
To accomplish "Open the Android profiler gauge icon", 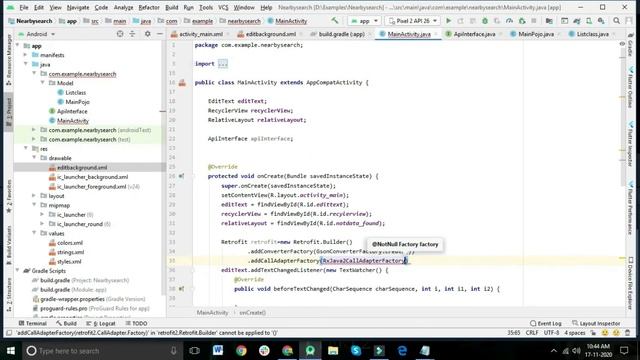I will tap(509, 21).
